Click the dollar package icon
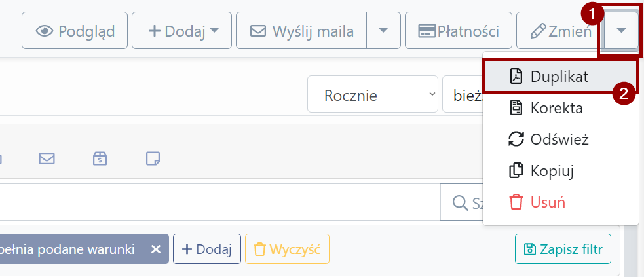Viewport: 644px width, 277px height. click(100, 158)
